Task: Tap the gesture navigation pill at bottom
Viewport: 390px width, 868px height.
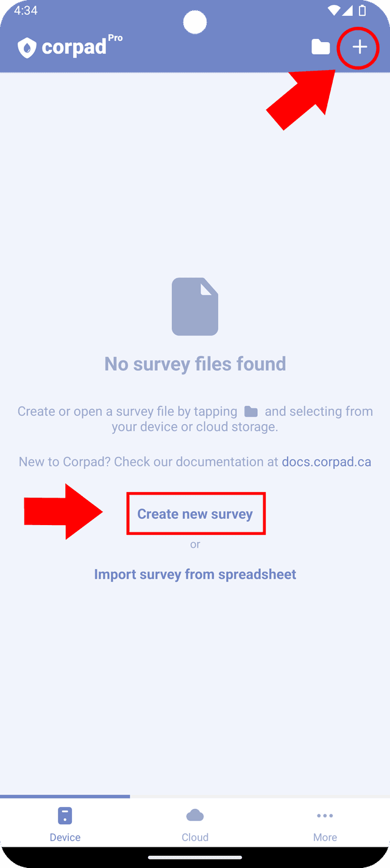Action: coord(195,858)
